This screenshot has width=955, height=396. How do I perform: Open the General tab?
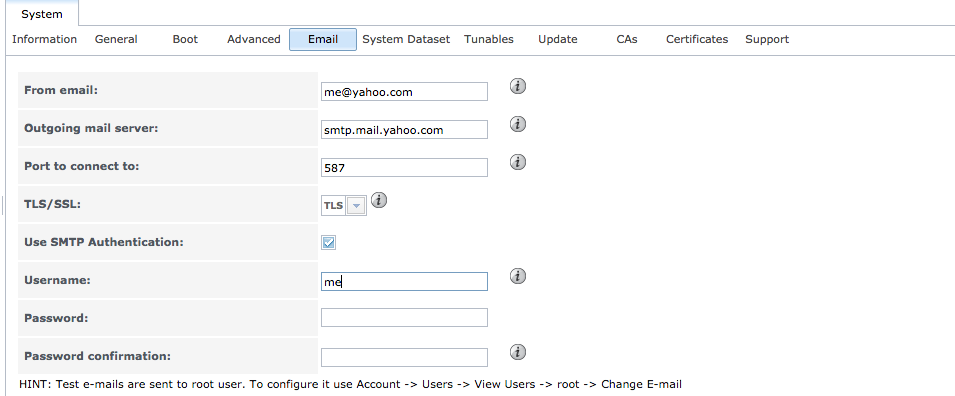coord(116,39)
